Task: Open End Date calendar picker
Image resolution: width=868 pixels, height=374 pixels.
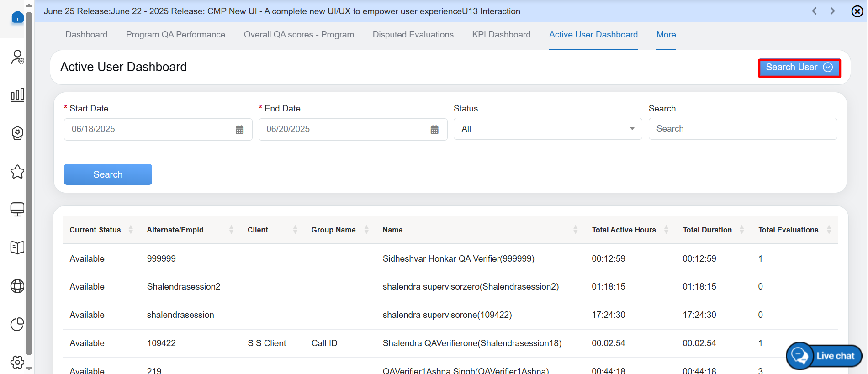Action: tap(434, 130)
